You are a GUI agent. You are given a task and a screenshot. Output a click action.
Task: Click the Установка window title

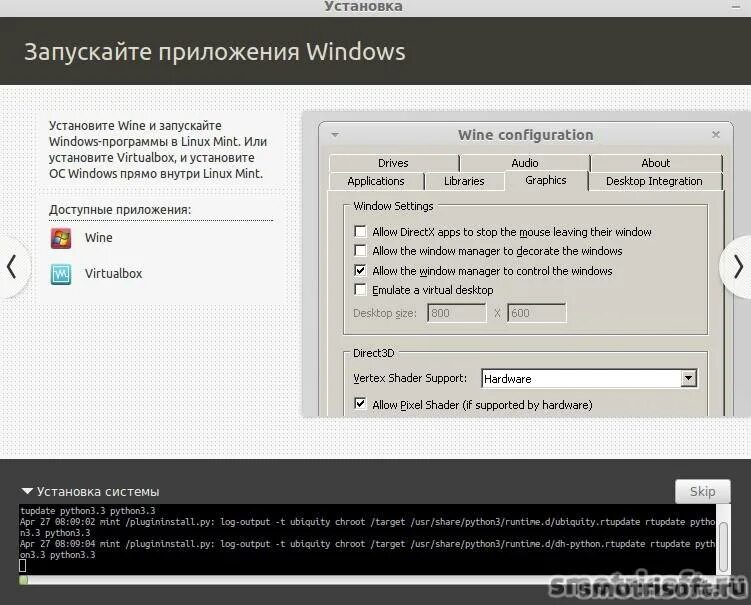(x=364, y=6)
